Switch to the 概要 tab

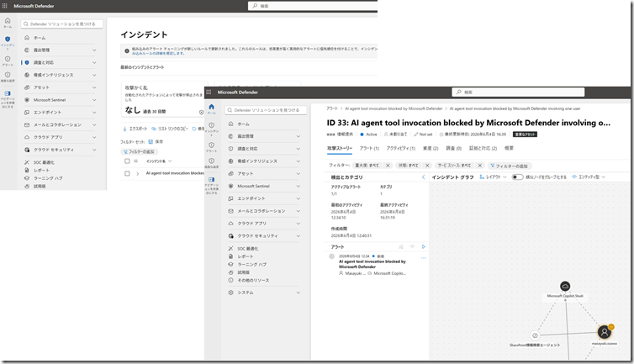click(509, 149)
